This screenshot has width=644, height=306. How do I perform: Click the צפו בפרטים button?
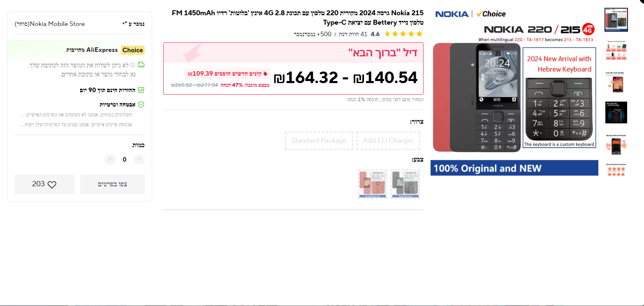click(x=112, y=184)
